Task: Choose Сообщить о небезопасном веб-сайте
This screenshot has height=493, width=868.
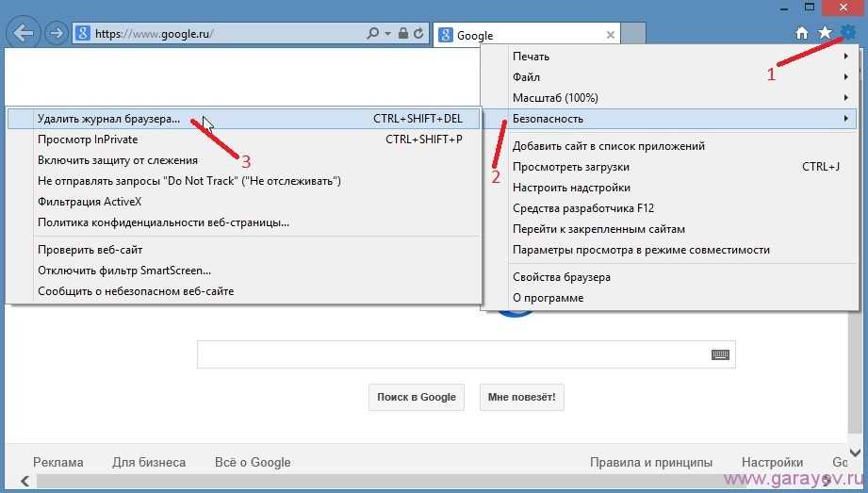Action: click(243, 291)
